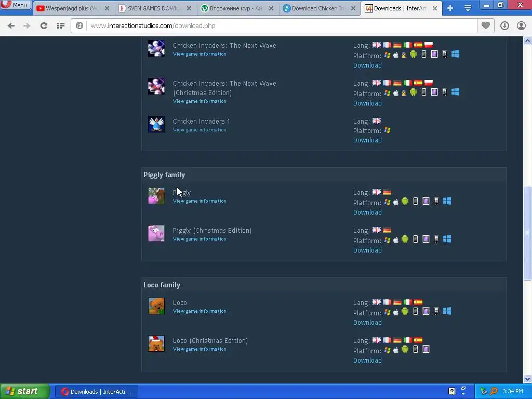Click the page scrollbar up arrow

point(528,41)
